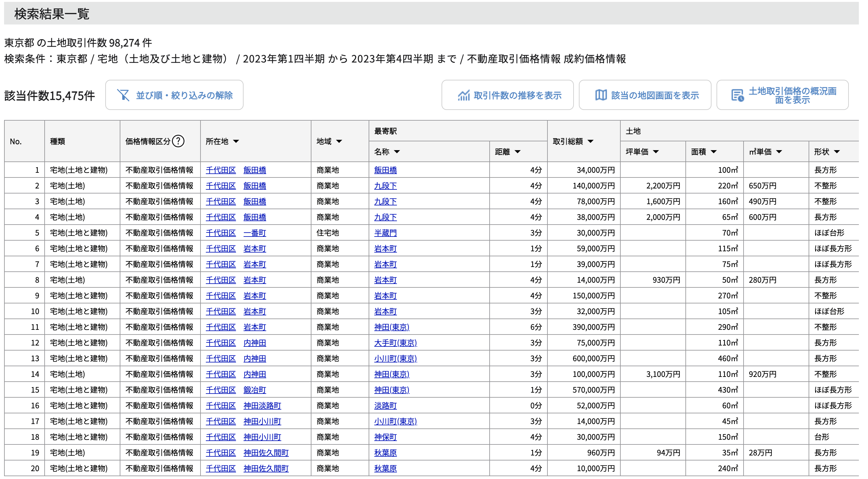Select the 600,000万円 total price cell
Viewport: 868px width, 479px height.
point(584,359)
